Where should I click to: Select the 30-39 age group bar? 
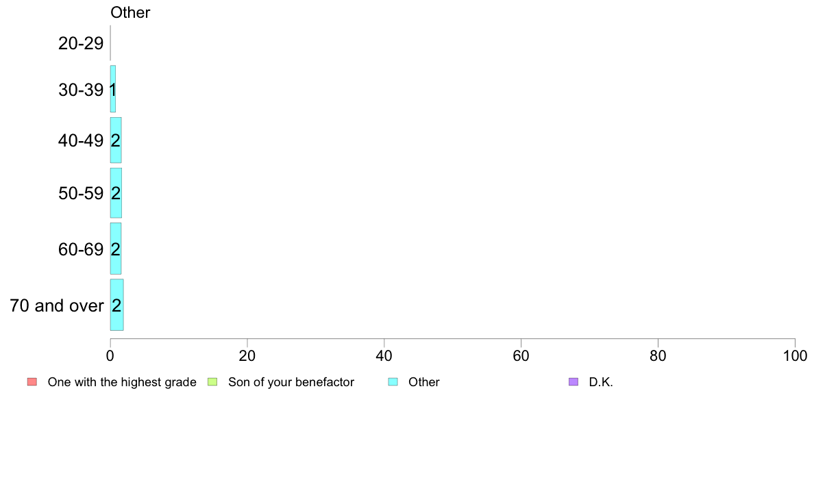pos(112,89)
